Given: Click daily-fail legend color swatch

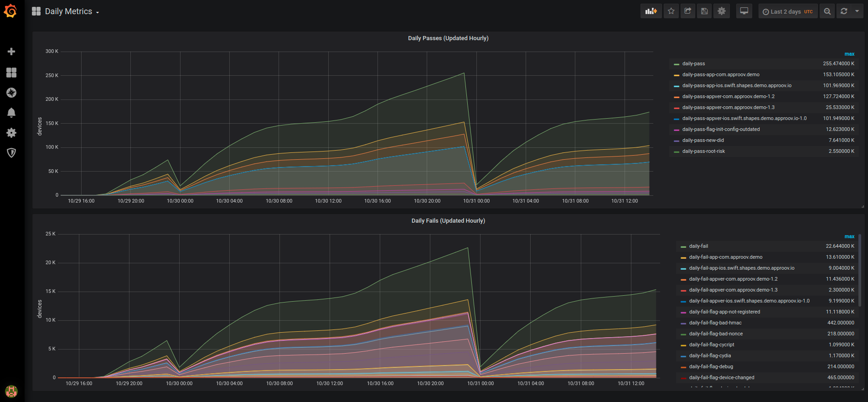Looking at the screenshot, I should 683,247.
